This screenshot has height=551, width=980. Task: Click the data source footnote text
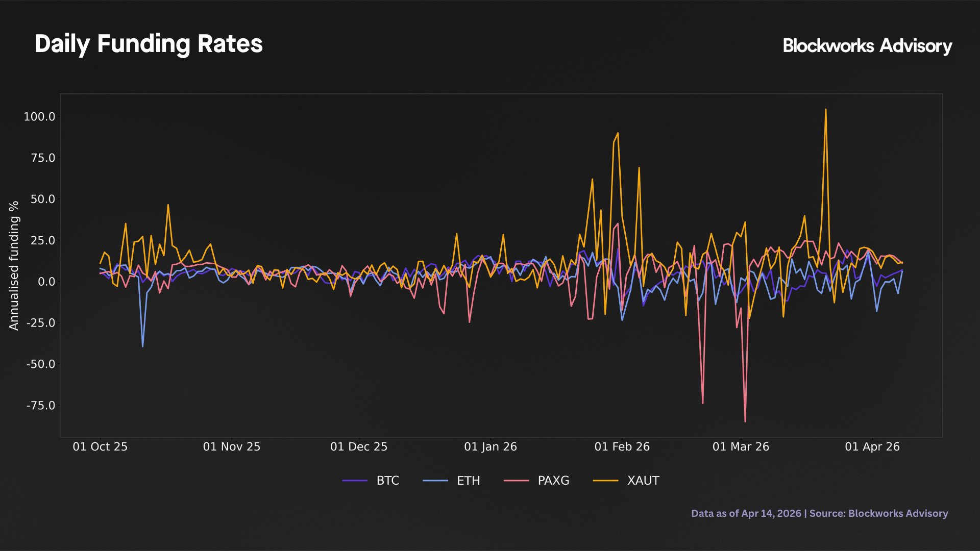819,513
